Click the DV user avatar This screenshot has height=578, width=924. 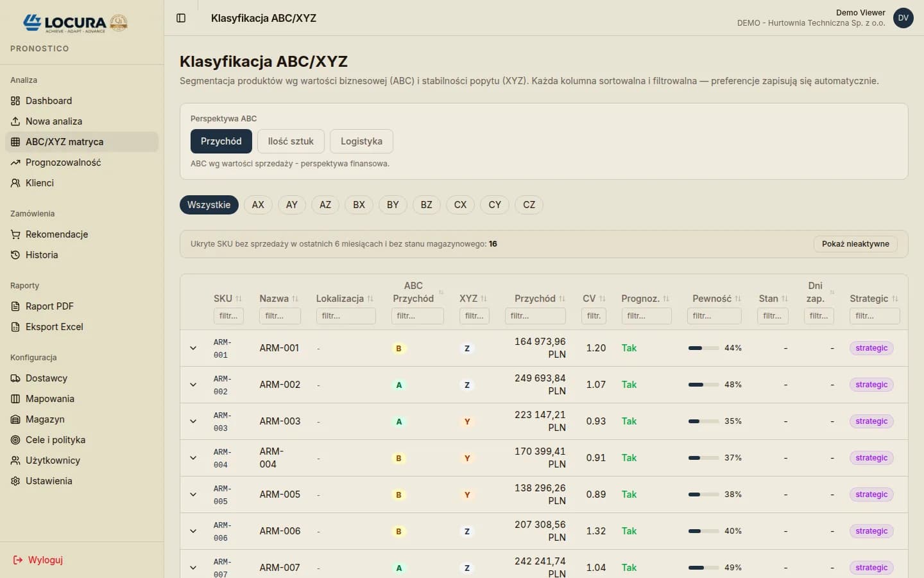(903, 18)
